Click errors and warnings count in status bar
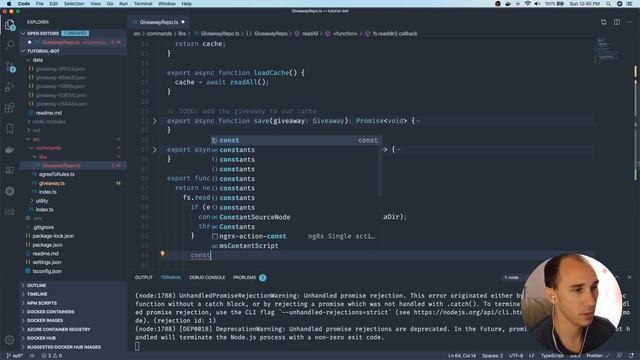Screen dimensions: 640x360 51,356
